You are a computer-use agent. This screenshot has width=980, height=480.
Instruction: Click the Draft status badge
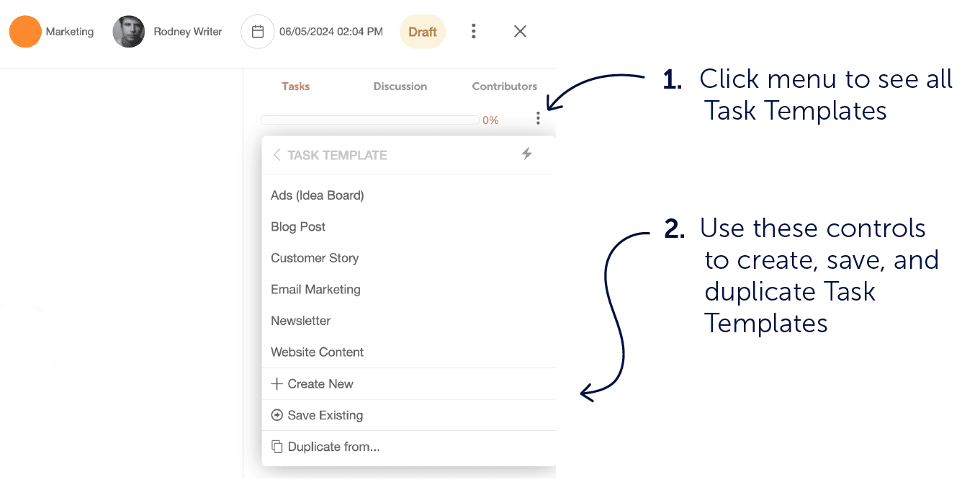tap(423, 32)
